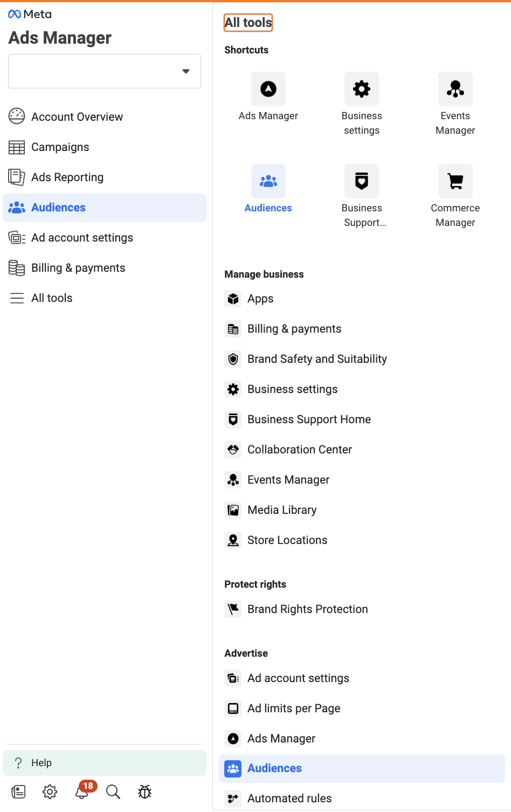511x812 pixels.
Task: Open Events Manager in Manage business list
Action: tap(362, 480)
